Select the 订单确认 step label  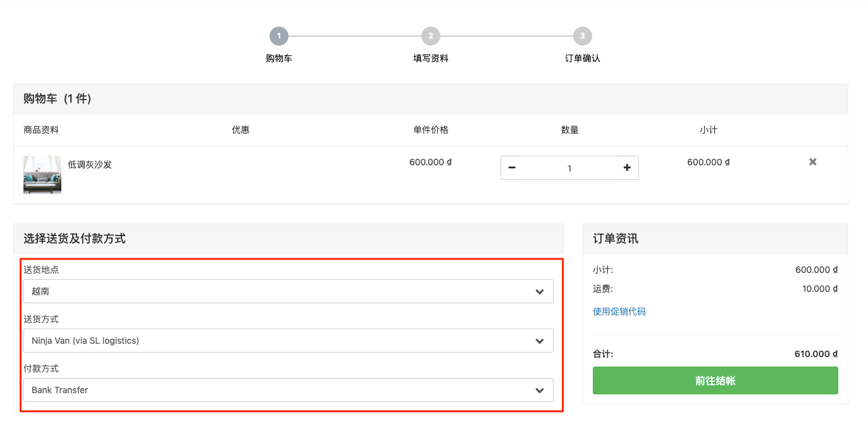click(583, 58)
